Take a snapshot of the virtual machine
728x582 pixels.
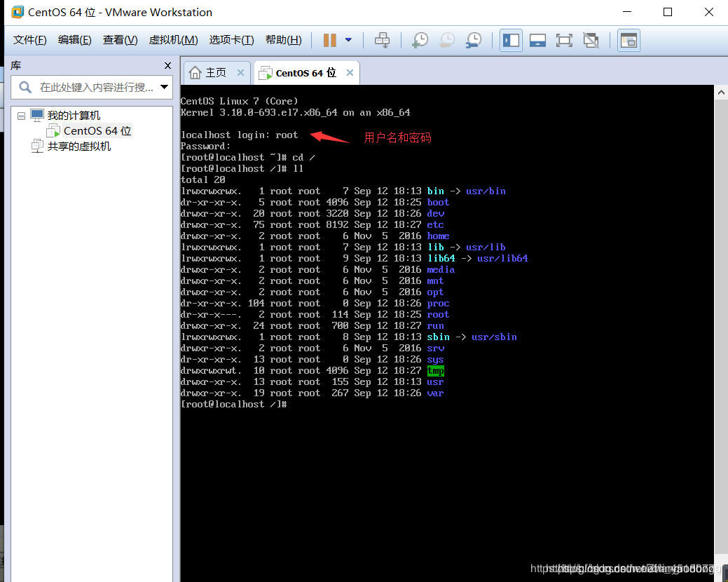(420, 41)
